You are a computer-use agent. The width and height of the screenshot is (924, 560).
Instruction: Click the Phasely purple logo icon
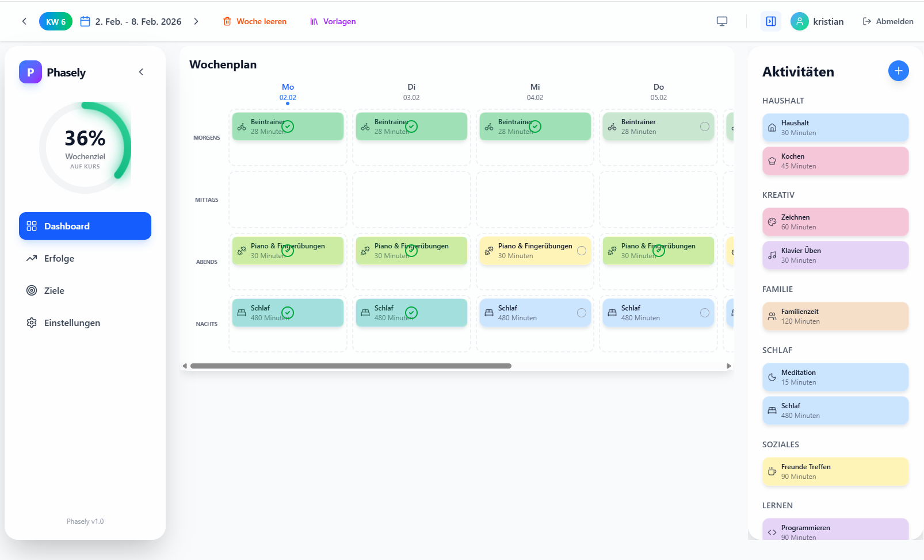[x=30, y=72]
